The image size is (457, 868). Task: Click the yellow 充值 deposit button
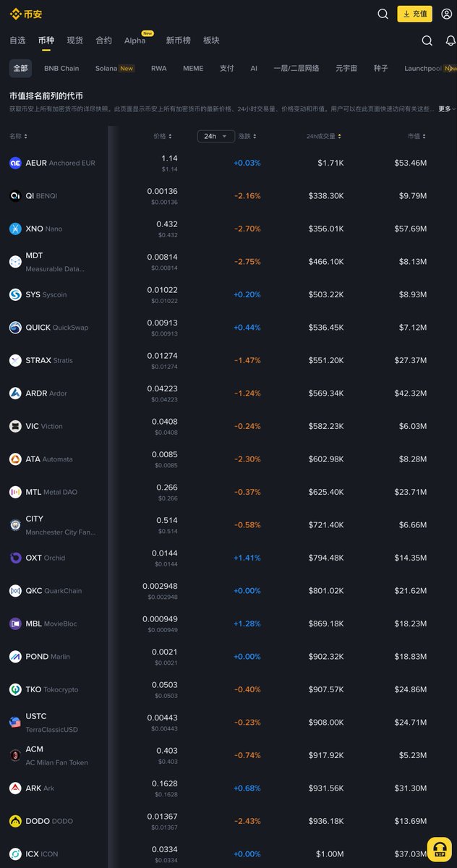[414, 14]
